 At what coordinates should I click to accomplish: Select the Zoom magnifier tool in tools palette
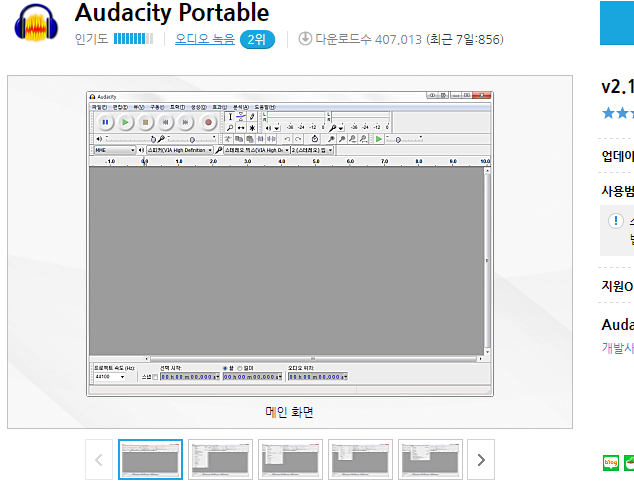(230, 128)
